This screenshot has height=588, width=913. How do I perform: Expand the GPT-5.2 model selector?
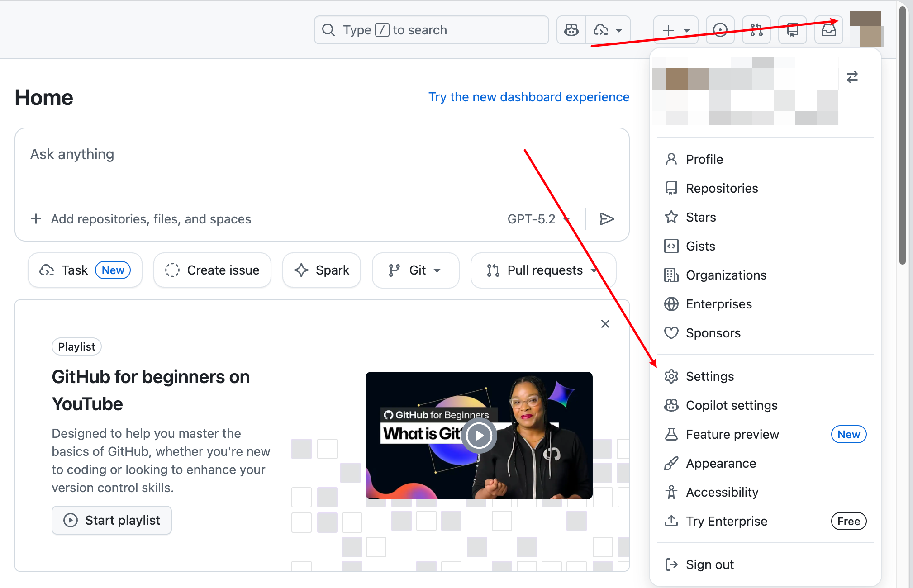coord(538,219)
